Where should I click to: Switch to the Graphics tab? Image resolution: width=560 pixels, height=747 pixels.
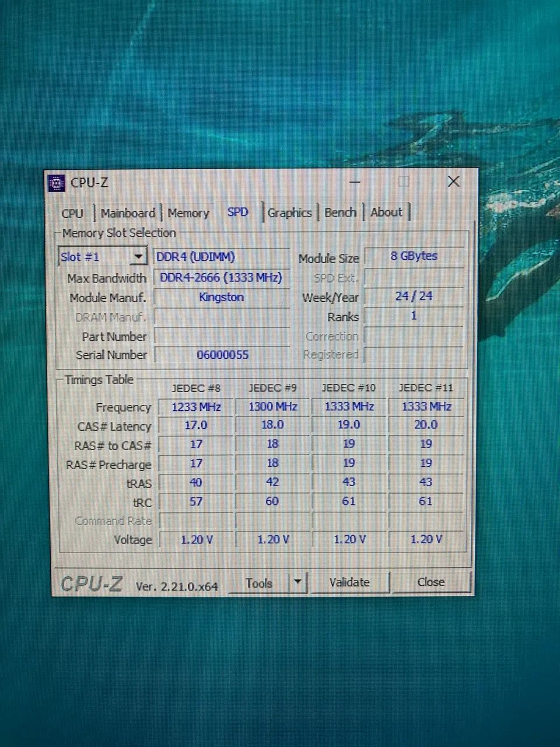(289, 212)
